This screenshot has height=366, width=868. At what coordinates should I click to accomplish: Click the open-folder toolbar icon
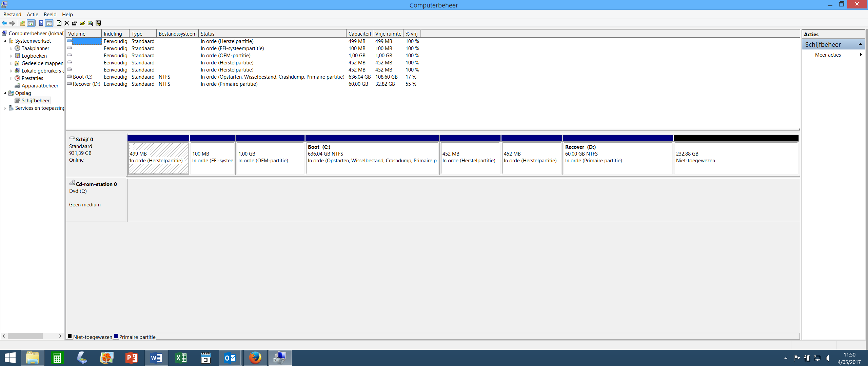pos(82,23)
